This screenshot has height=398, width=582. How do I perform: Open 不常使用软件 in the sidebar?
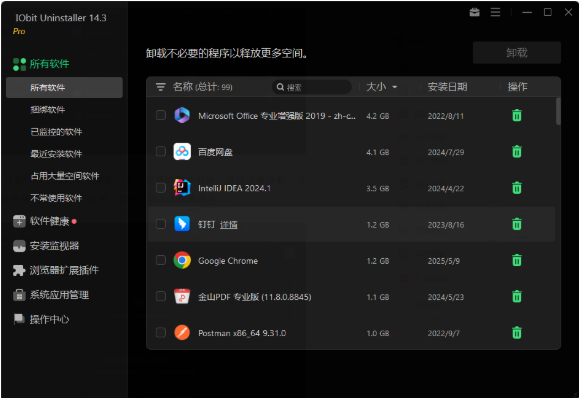(56, 198)
